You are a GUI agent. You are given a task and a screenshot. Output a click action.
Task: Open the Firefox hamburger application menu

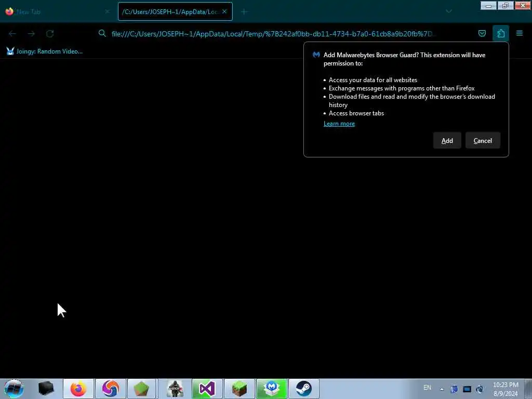[519, 33]
